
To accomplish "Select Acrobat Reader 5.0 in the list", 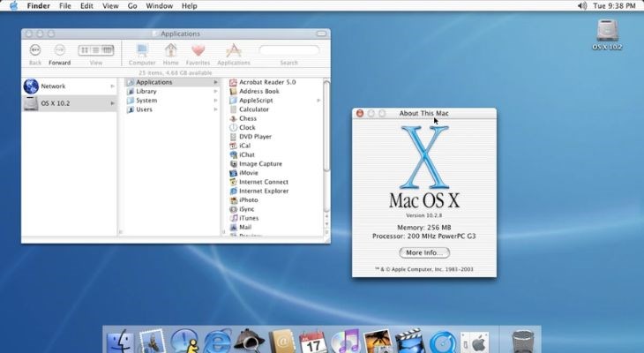I will [267, 82].
